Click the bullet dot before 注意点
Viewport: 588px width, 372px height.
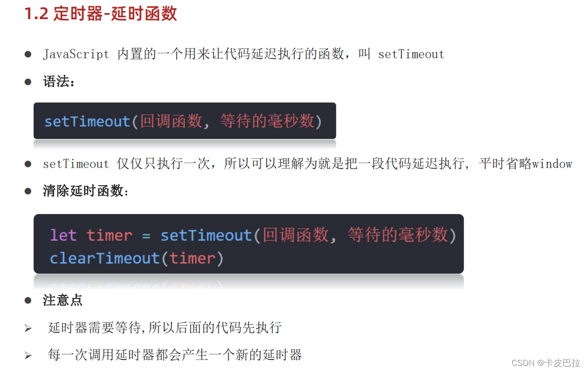coord(28,301)
